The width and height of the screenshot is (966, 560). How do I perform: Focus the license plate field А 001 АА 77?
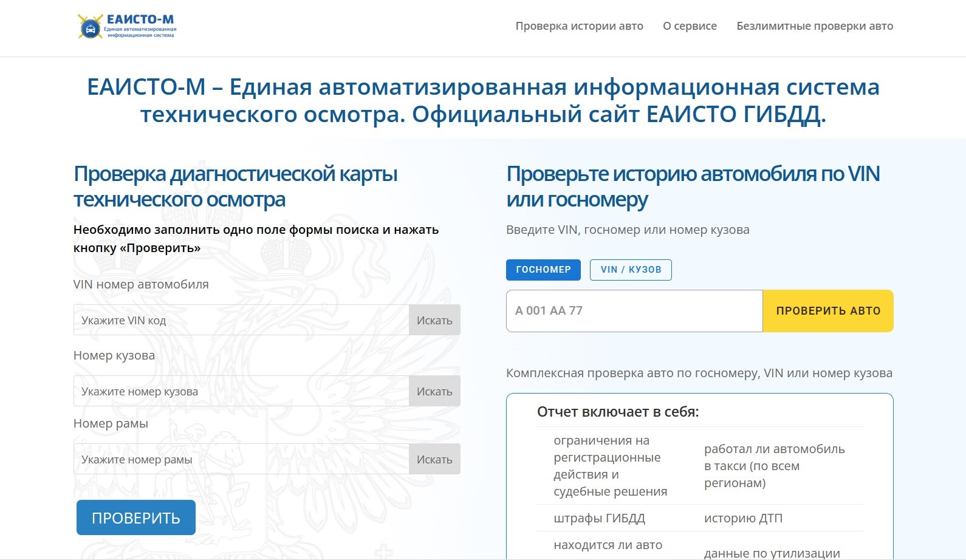click(634, 311)
